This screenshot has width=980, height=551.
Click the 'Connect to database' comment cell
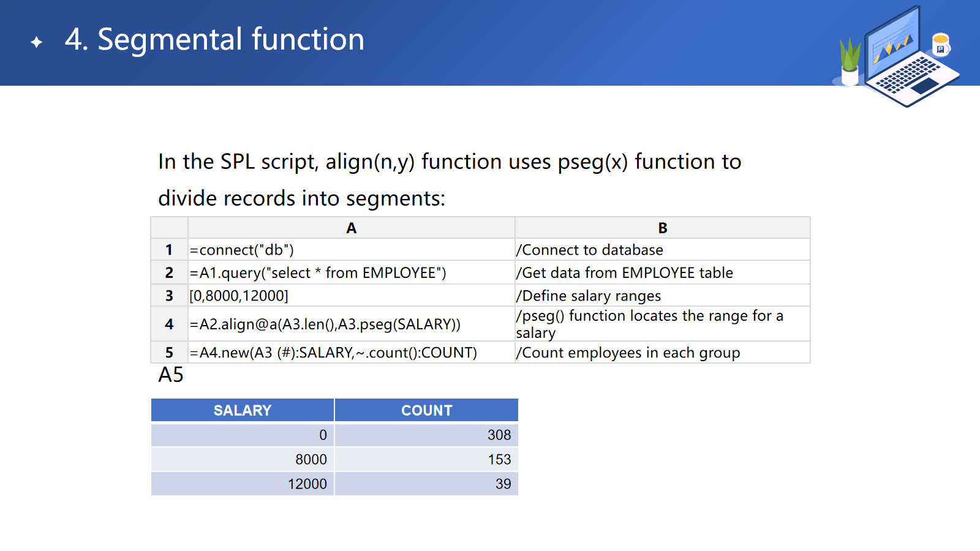click(590, 250)
